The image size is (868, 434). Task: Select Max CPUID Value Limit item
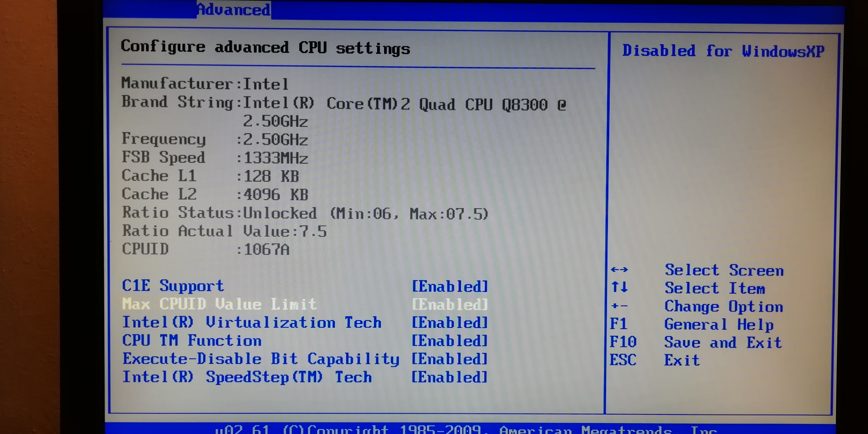coord(219,304)
